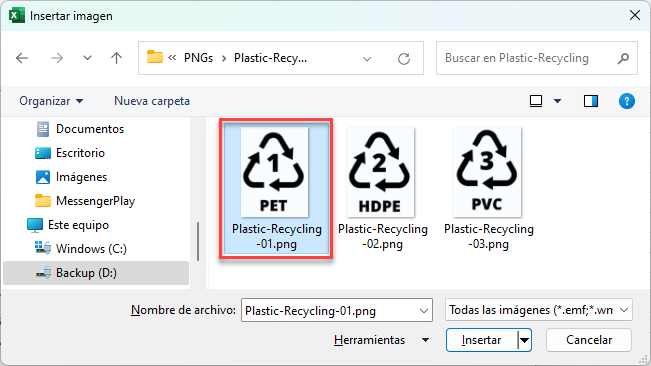Open the PNGs folder breadcrumb
651x366 pixels.
(198, 58)
